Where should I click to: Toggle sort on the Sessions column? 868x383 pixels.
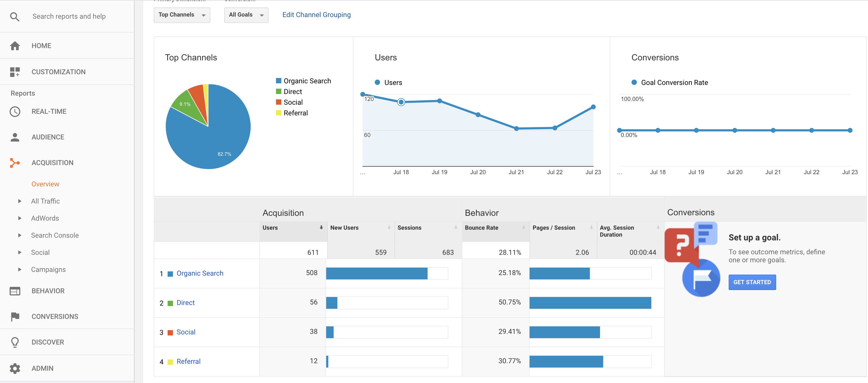(456, 227)
